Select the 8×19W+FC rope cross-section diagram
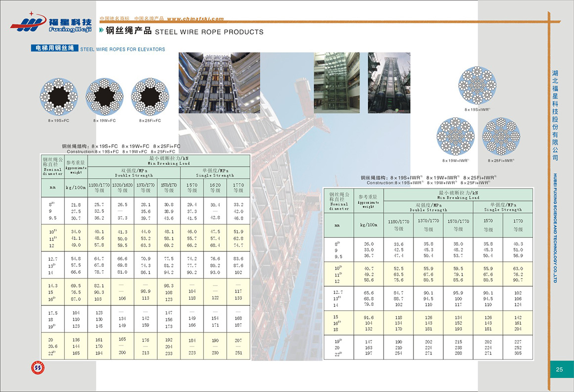 tap(104, 97)
